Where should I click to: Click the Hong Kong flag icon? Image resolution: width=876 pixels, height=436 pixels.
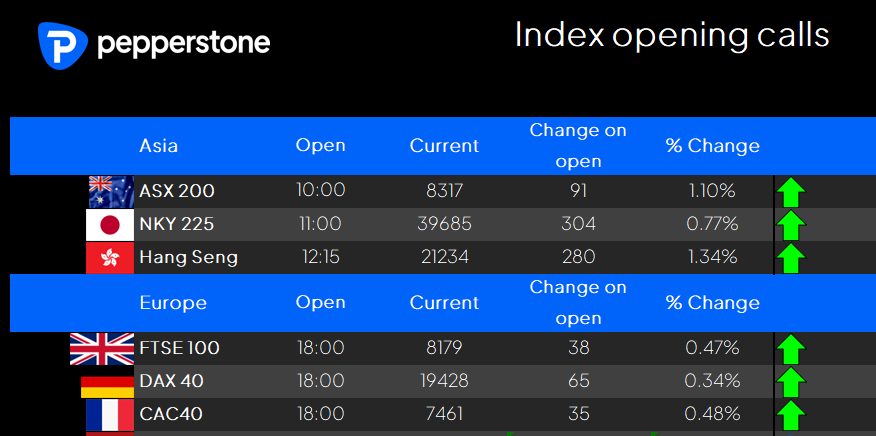tap(110, 258)
